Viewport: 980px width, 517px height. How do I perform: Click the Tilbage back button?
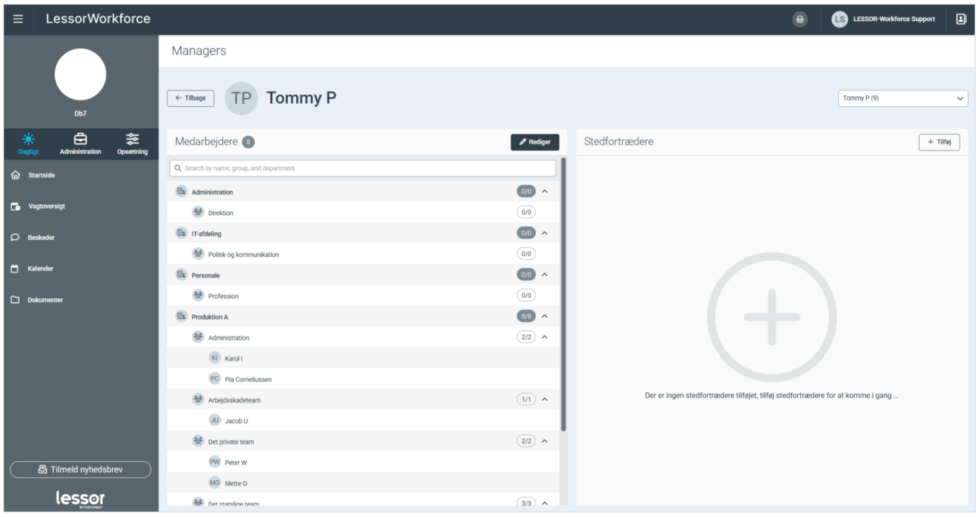[190, 98]
